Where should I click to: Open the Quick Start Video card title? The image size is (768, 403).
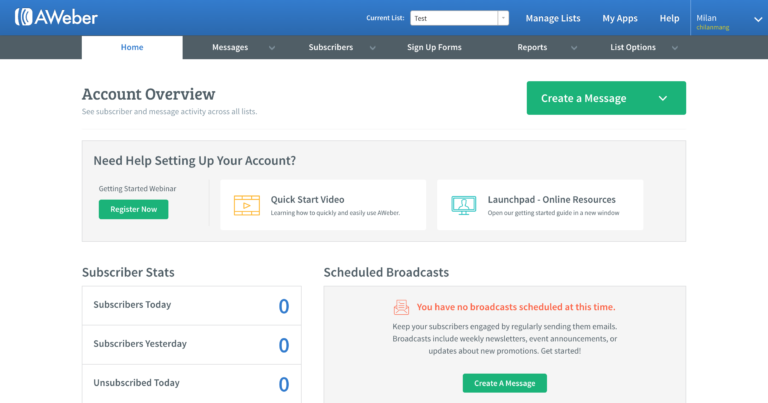coord(308,199)
